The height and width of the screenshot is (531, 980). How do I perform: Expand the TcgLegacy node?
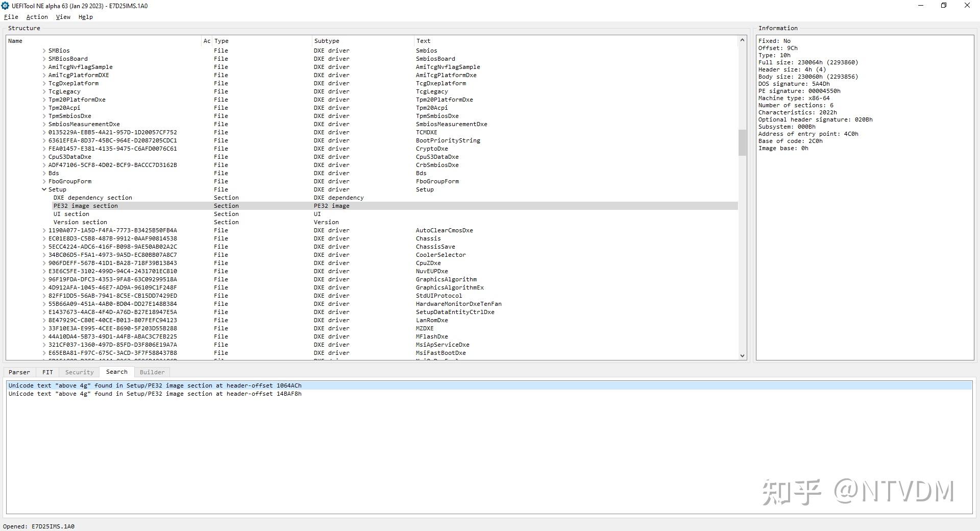[x=44, y=91]
